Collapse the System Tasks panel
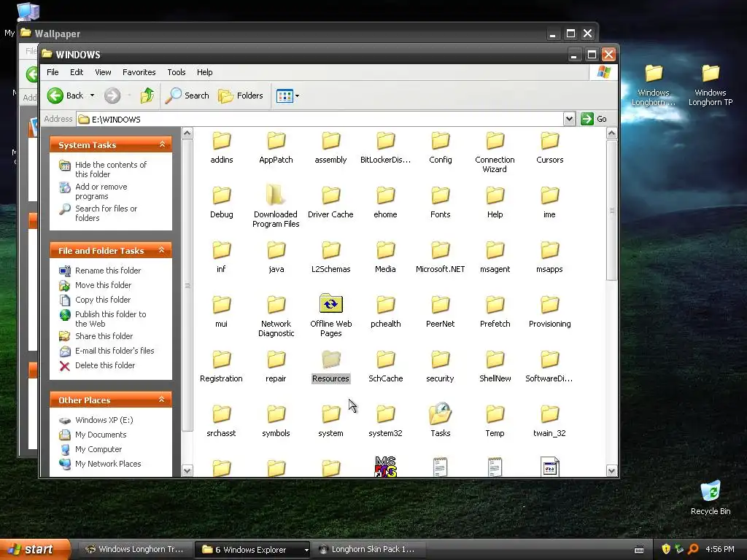747x560 pixels. click(x=162, y=144)
